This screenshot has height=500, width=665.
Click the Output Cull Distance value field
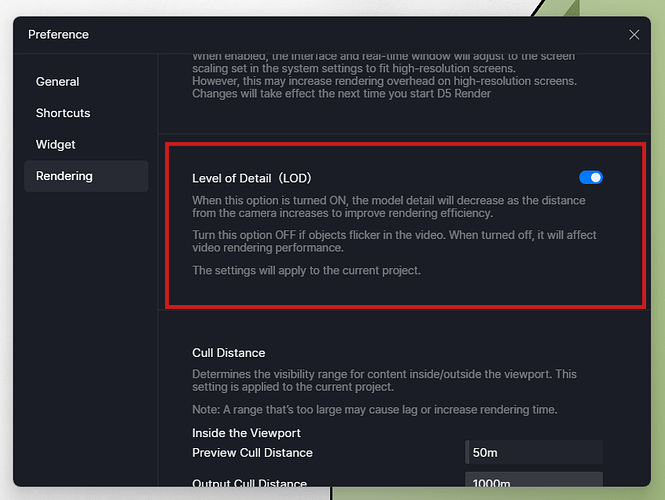tap(534, 483)
